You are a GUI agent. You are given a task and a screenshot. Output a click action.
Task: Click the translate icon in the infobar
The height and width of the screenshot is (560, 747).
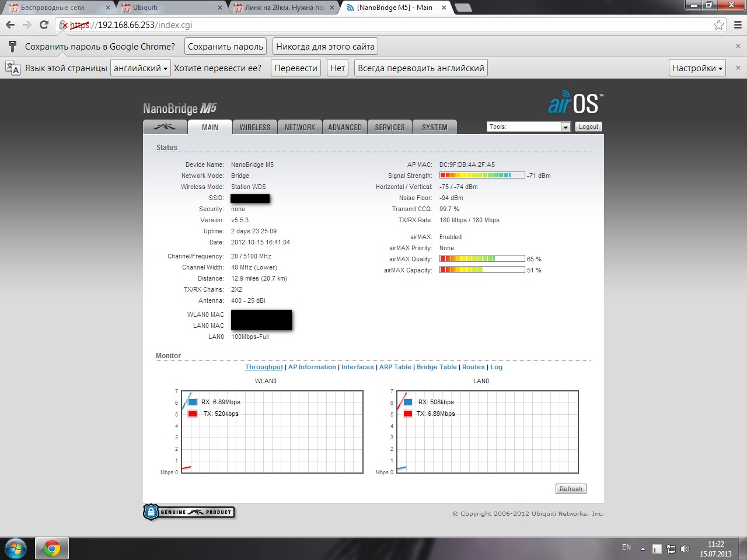pos(12,68)
